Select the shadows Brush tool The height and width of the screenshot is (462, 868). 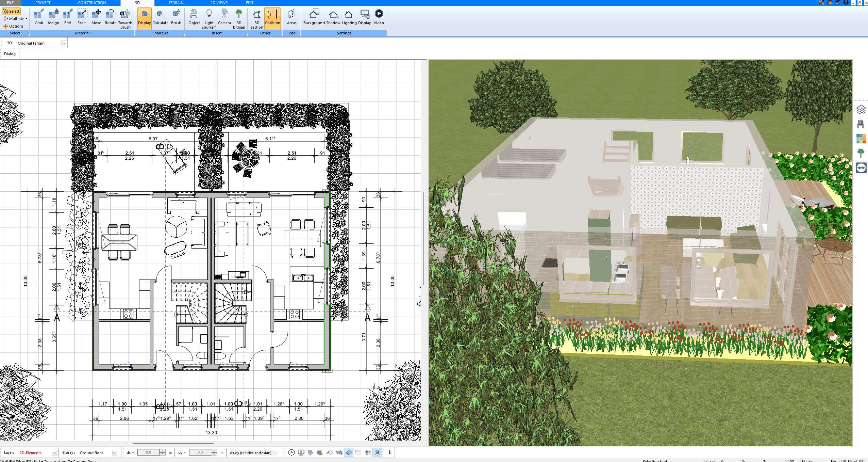176,18
